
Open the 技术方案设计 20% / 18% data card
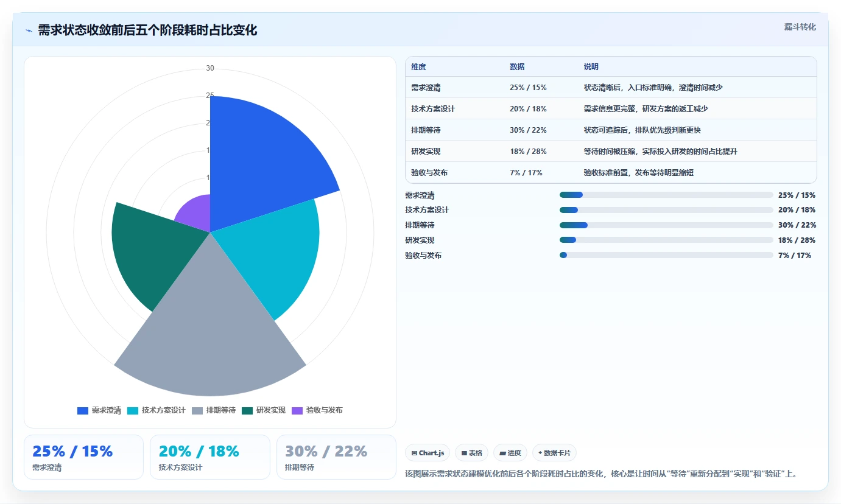(210, 457)
